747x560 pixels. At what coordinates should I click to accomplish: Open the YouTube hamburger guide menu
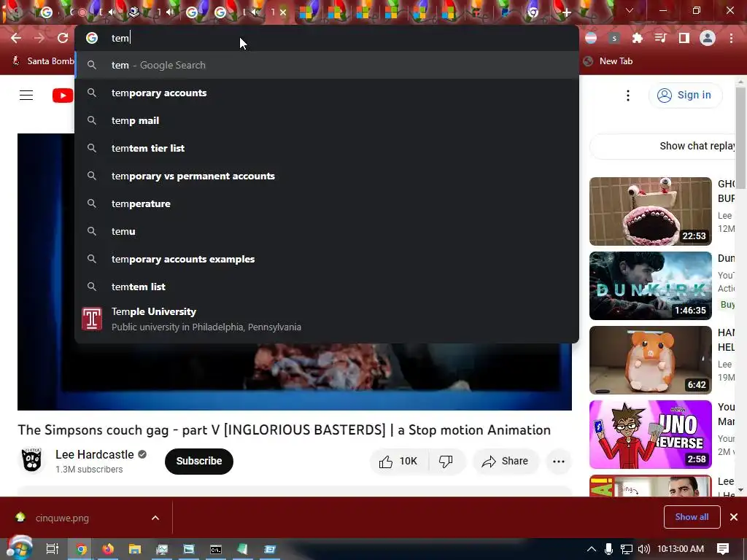[x=26, y=96]
